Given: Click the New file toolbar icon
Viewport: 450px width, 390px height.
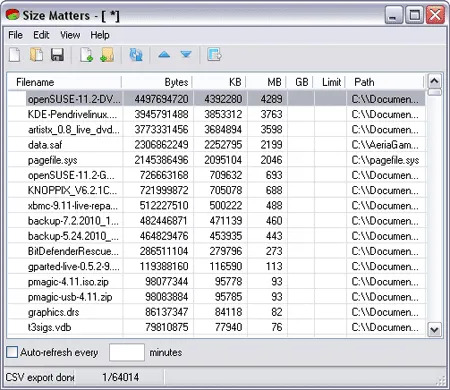Looking at the screenshot, I should [x=15, y=55].
